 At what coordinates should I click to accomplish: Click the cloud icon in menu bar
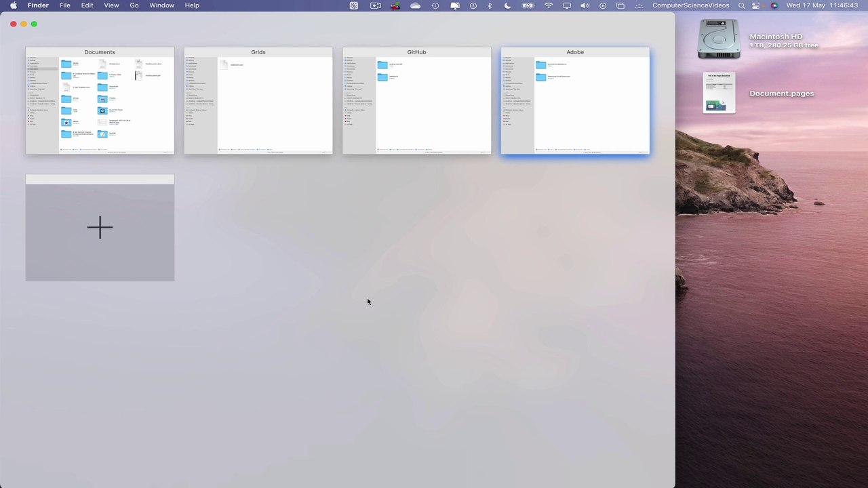coord(416,5)
